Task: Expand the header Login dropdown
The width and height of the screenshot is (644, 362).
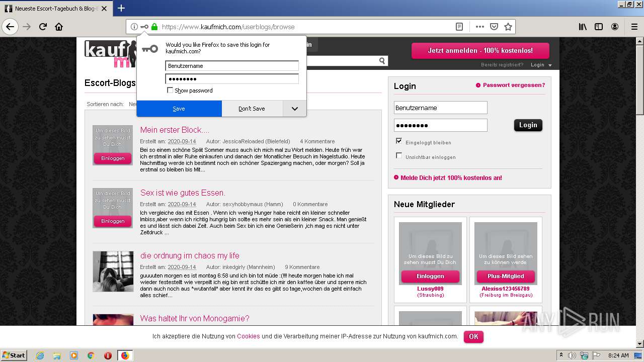Action: [x=541, y=65]
